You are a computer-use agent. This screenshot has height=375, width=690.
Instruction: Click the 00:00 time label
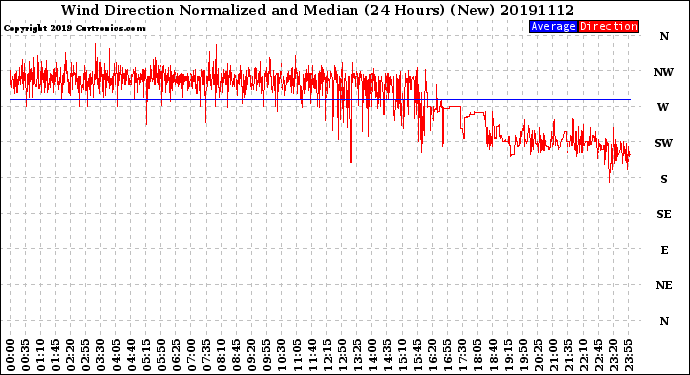[11, 355]
